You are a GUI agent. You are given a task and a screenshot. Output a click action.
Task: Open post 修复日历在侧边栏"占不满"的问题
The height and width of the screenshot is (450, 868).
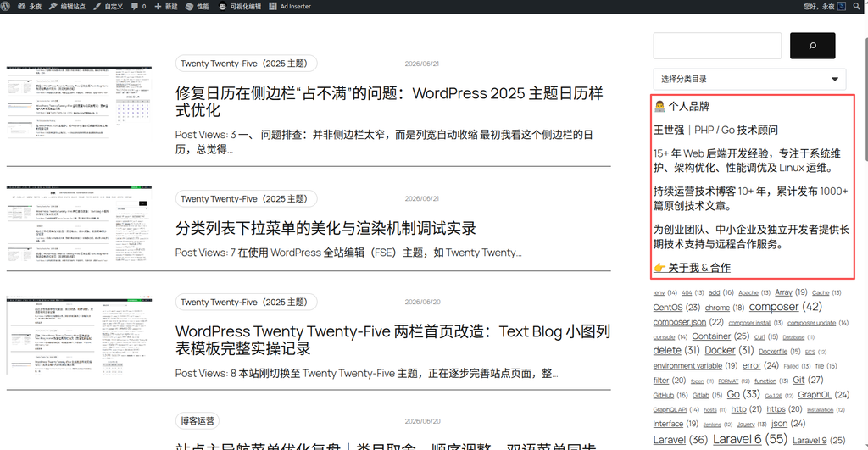tap(389, 102)
